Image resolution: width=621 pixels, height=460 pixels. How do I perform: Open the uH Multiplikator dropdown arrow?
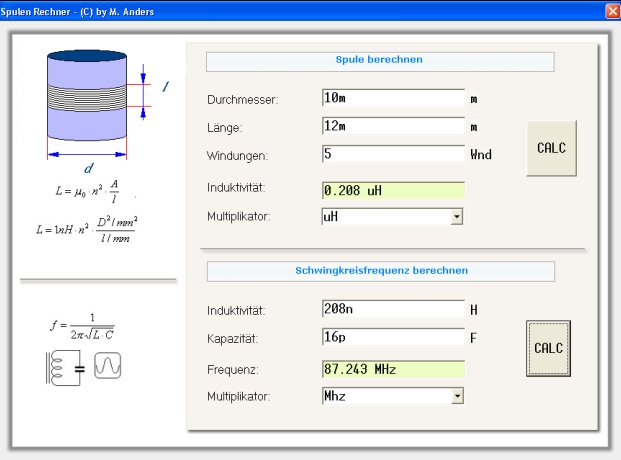click(457, 217)
